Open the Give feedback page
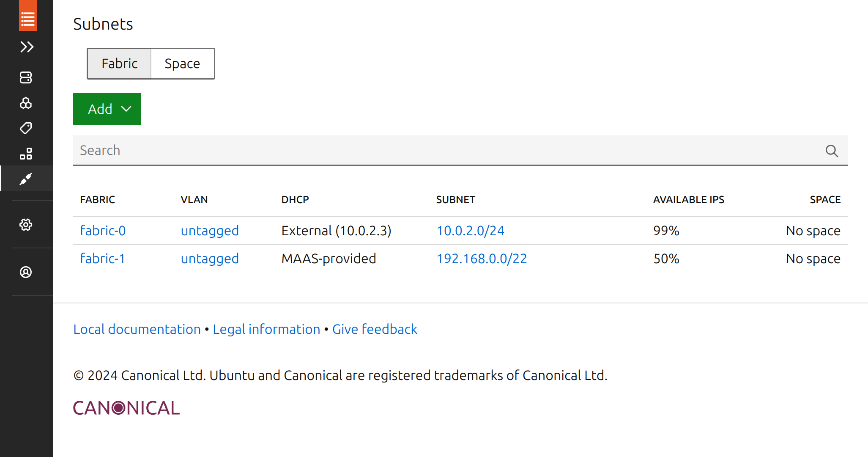The image size is (868, 457). [x=374, y=329]
